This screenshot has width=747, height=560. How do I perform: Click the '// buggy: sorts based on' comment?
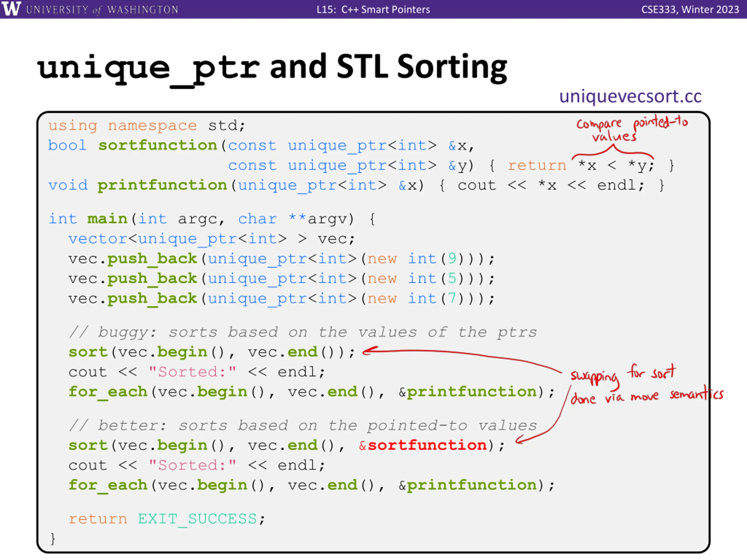[x=303, y=332]
